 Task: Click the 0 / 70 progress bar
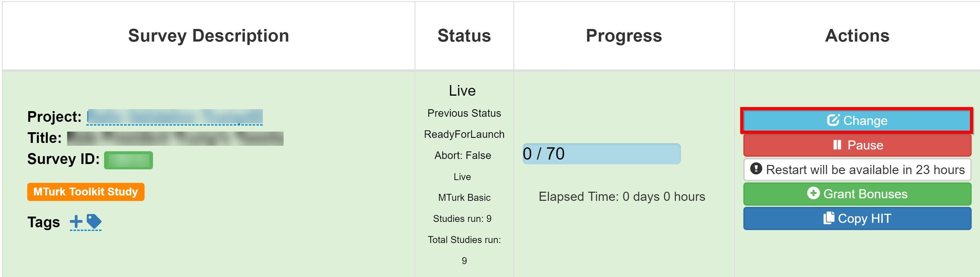point(602,154)
